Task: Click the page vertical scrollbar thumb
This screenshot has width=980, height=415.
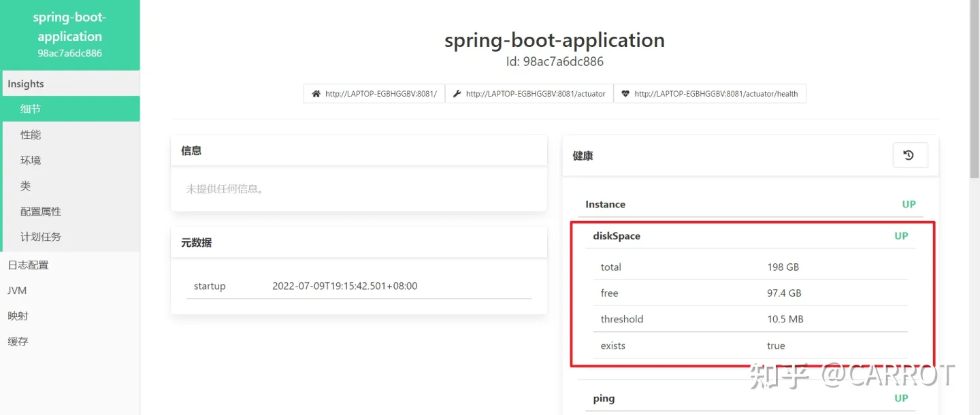Action: (x=974, y=88)
